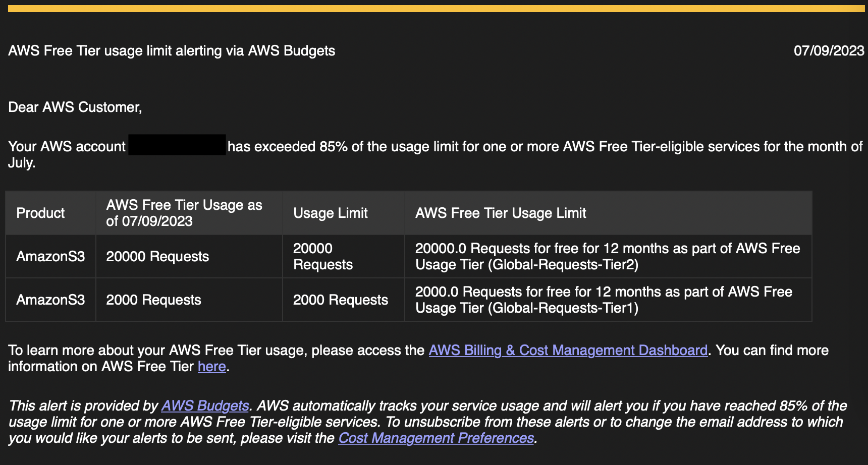Click the second AmazonS3 product cell
The image size is (868, 465).
50,300
